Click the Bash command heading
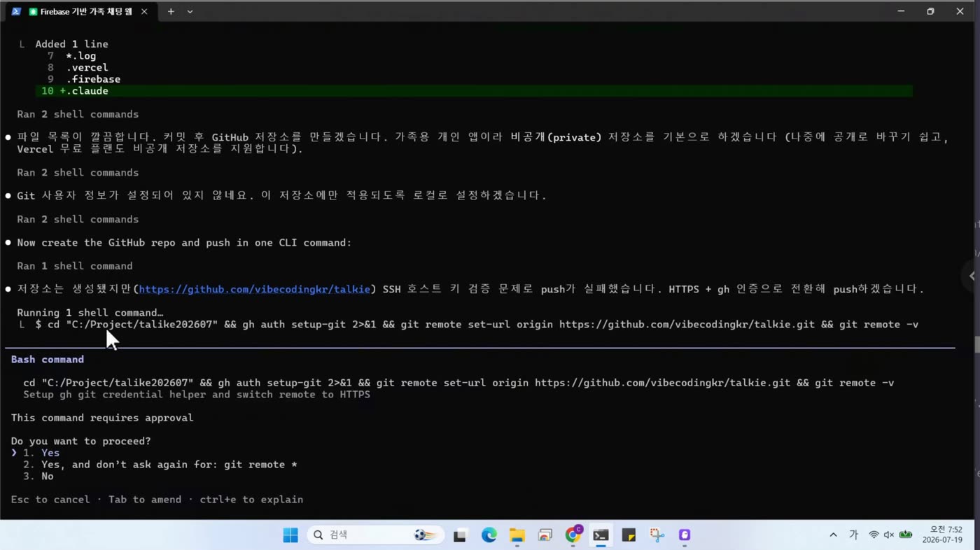 tap(48, 360)
